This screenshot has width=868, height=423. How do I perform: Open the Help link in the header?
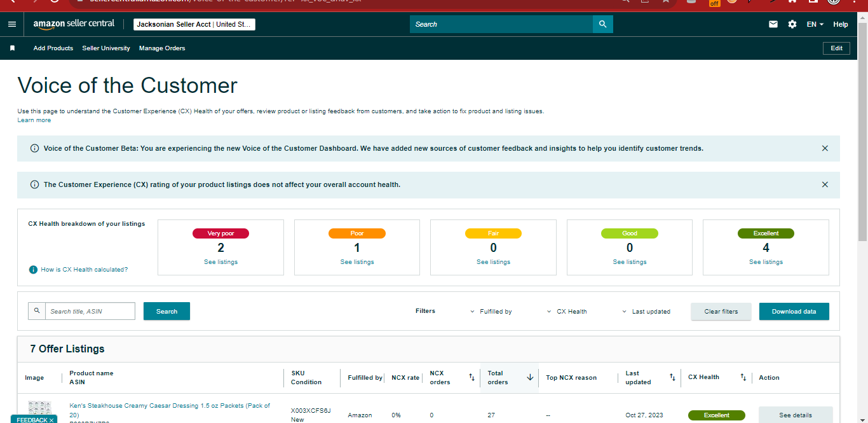tap(841, 24)
